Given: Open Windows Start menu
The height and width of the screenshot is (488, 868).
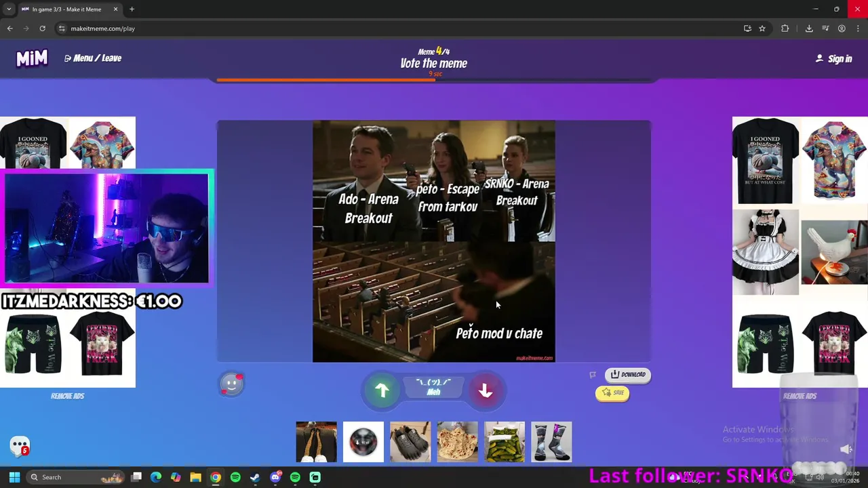Looking at the screenshot, I should (x=14, y=477).
